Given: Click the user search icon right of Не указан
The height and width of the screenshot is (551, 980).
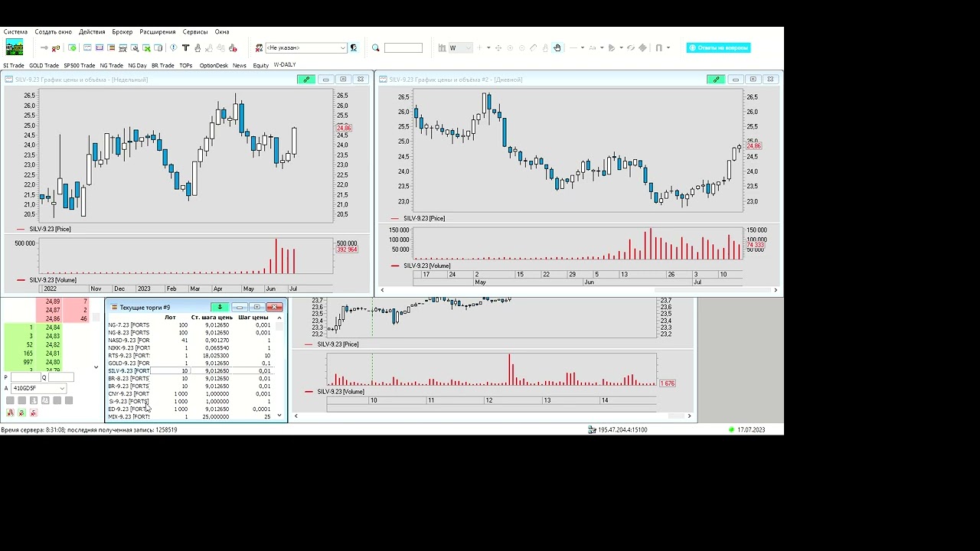Looking at the screenshot, I should (x=354, y=47).
